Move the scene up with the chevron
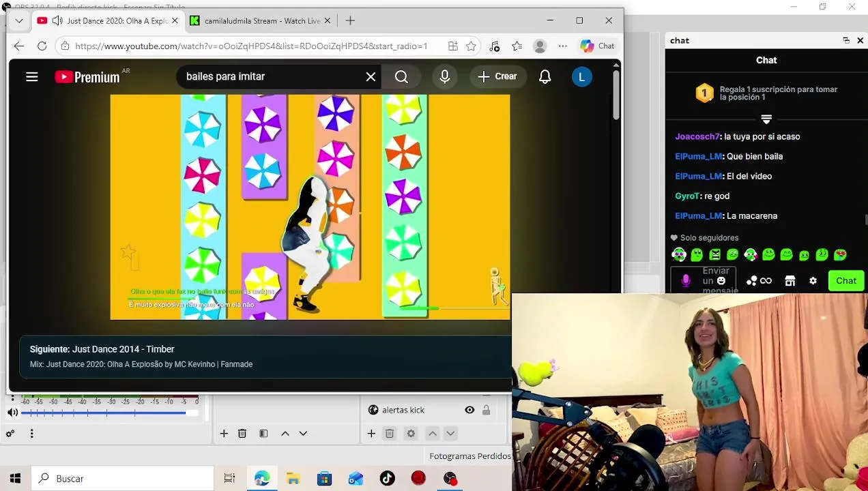868x491 pixels. click(x=285, y=434)
